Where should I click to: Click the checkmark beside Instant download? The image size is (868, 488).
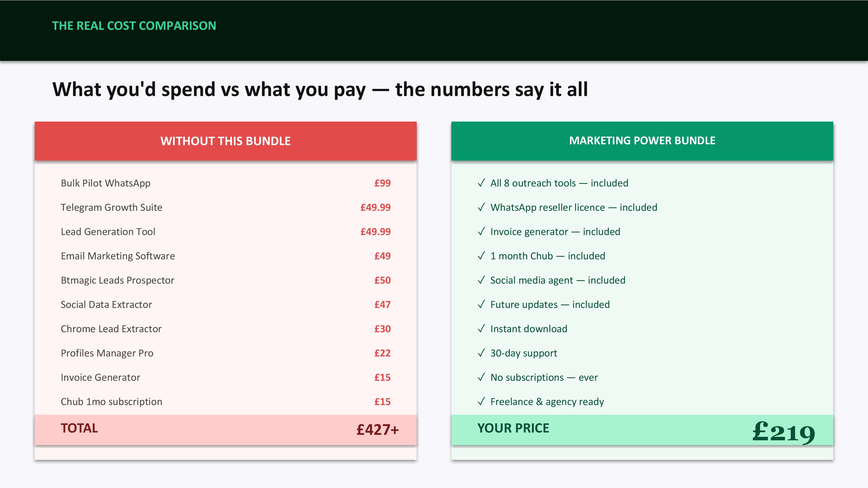tap(481, 328)
